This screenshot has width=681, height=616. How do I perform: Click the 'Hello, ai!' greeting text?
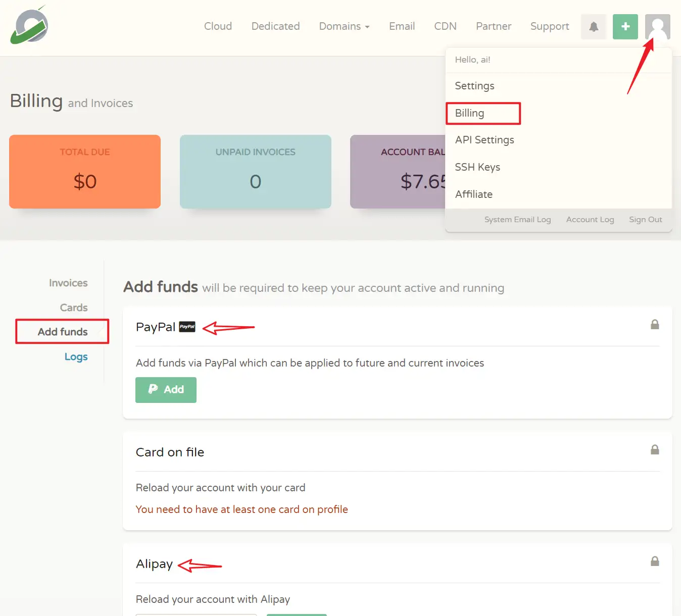pos(472,60)
